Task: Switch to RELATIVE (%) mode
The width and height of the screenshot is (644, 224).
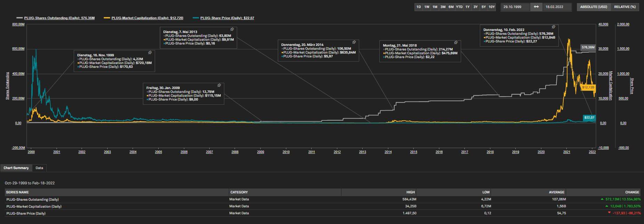Action: (625, 7)
